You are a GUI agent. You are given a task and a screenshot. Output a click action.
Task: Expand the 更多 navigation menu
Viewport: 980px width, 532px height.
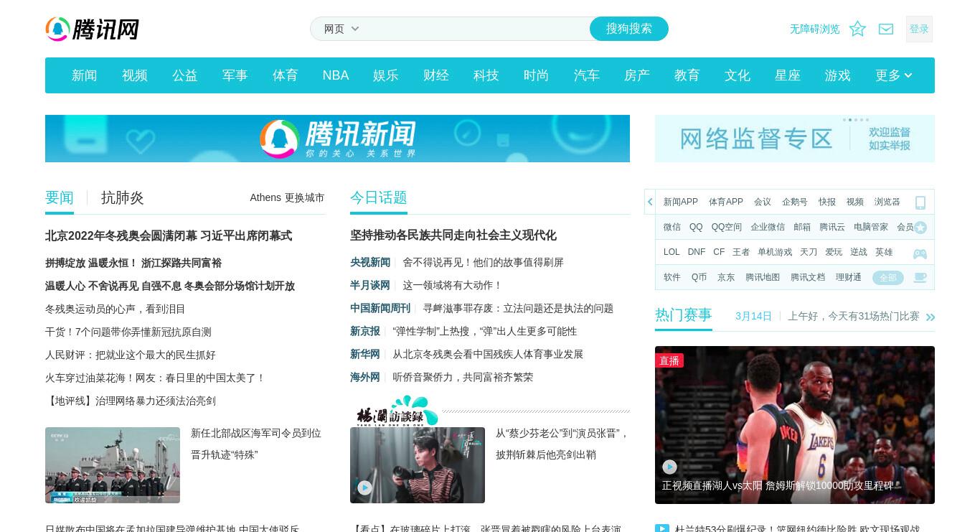pyautogui.click(x=893, y=75)
